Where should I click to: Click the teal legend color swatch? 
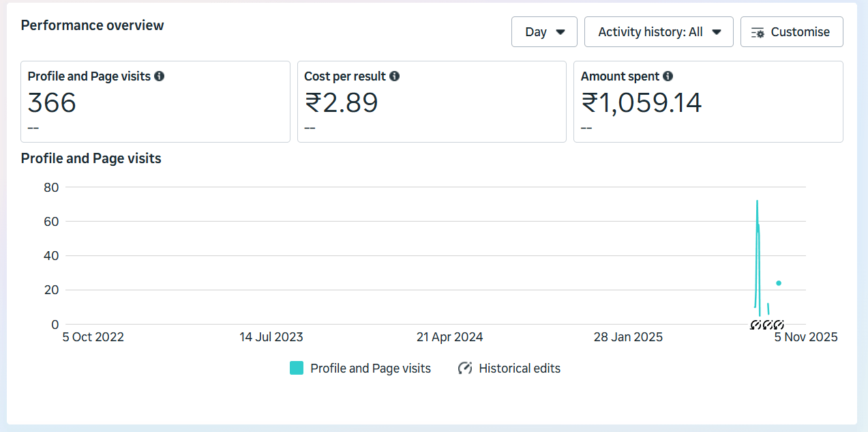click(x=296, y=368)
